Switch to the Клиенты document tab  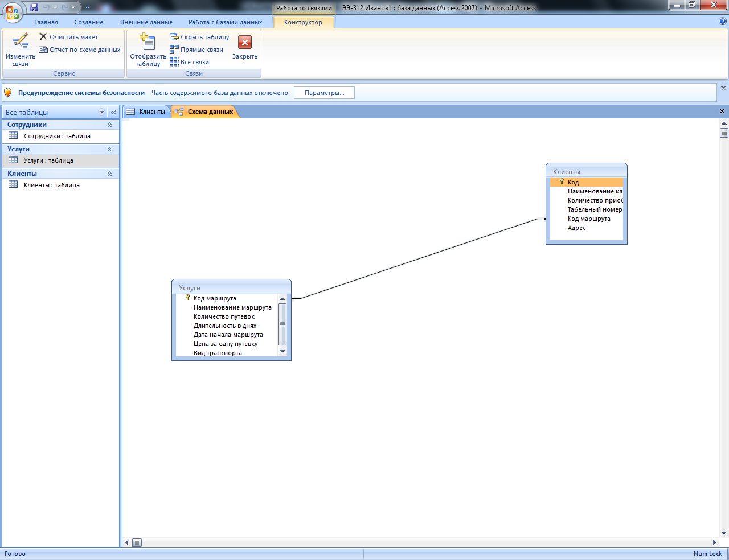click(146, 112)
